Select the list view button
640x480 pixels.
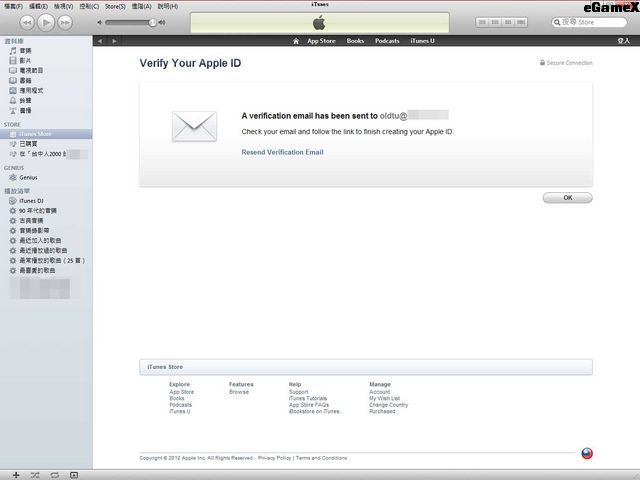click(x=482, y=22)
